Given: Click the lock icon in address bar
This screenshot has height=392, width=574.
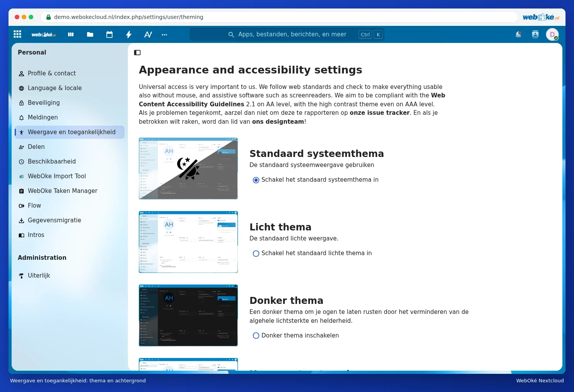Looking at the screenshot, I should (x=48, y=17).
